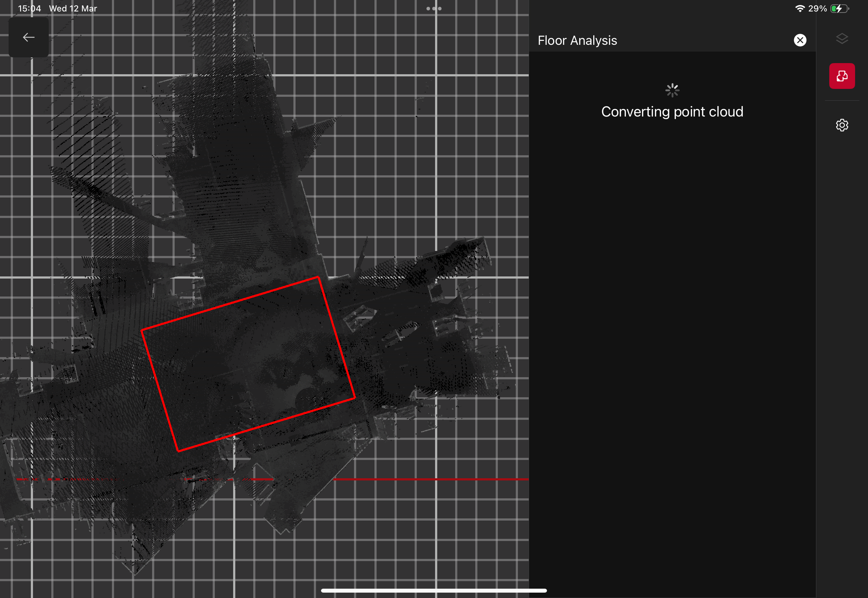Open the layers panel icon
The width and height of the screenshot is (868, 598).
click(x=842, y=39)
